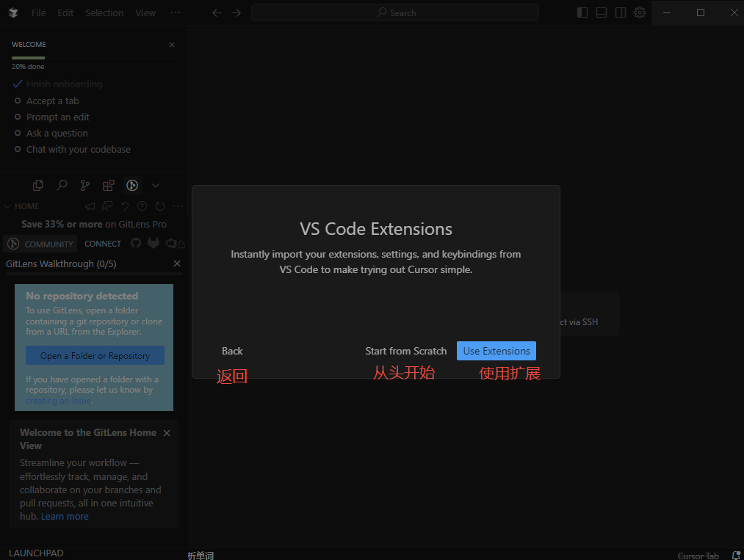Dismiss Welcome to the GitLens Home View card
Screen dimensions: 744x560
(167, 433)
